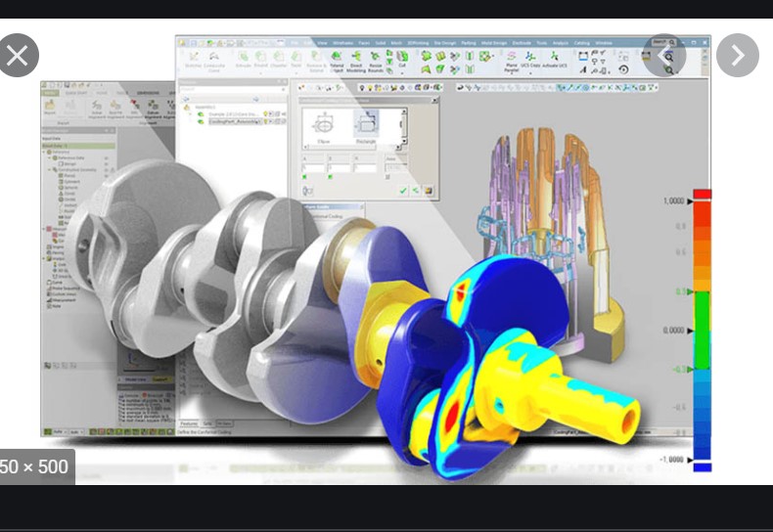Click green checkmark to confirm dialog
The width and height of the screenshot is (773, 532).
tap(403, 190)
